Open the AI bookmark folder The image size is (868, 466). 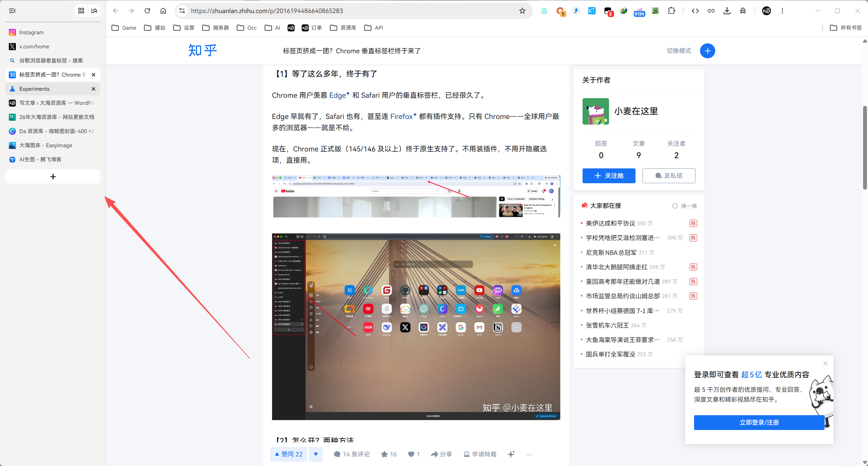tap(272, 28)
